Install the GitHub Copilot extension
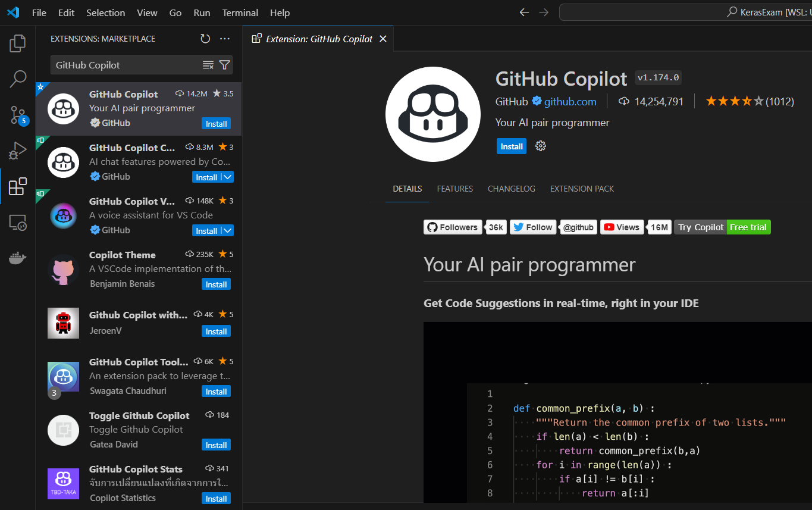 (x=511, y=146)
